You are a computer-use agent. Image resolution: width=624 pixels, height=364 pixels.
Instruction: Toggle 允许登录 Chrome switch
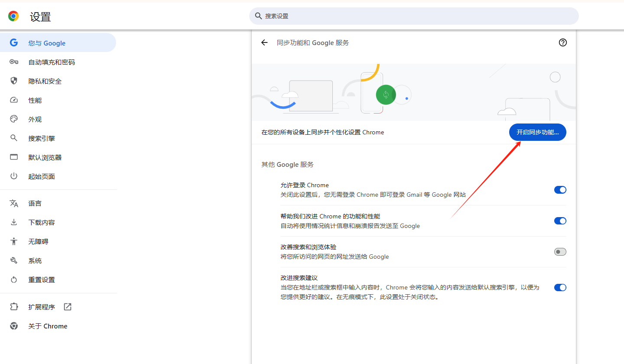pyautogui.click(x=560, y=190)
